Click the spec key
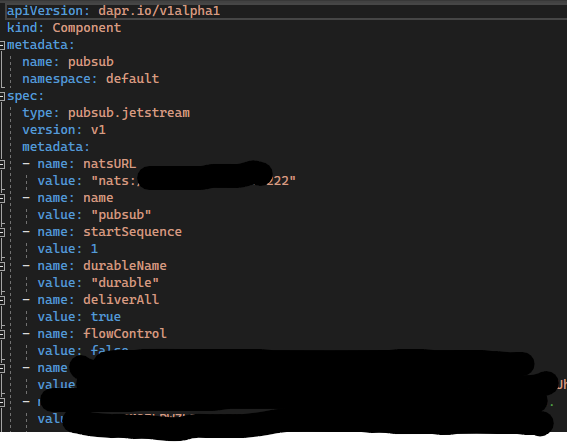This screenshot has height=442, width=567. (x=25, y=96)
